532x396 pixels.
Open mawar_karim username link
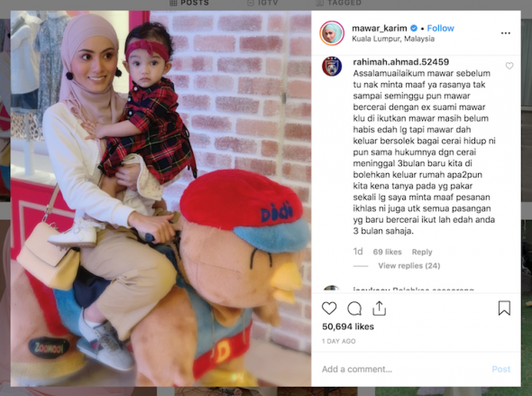[380, 28]
